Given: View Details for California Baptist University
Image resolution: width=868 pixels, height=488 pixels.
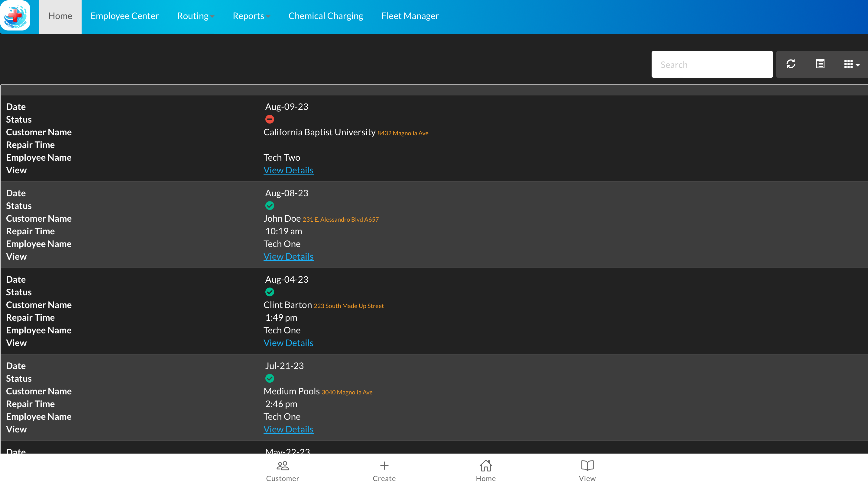Looking at the screenshot, I should tap(288, 170).
